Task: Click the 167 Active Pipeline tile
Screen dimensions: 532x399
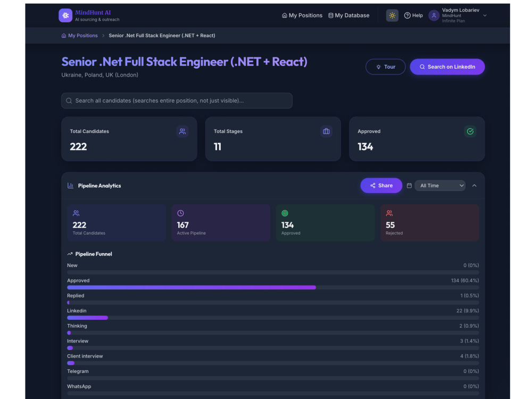Action: [x=221, y=222]
